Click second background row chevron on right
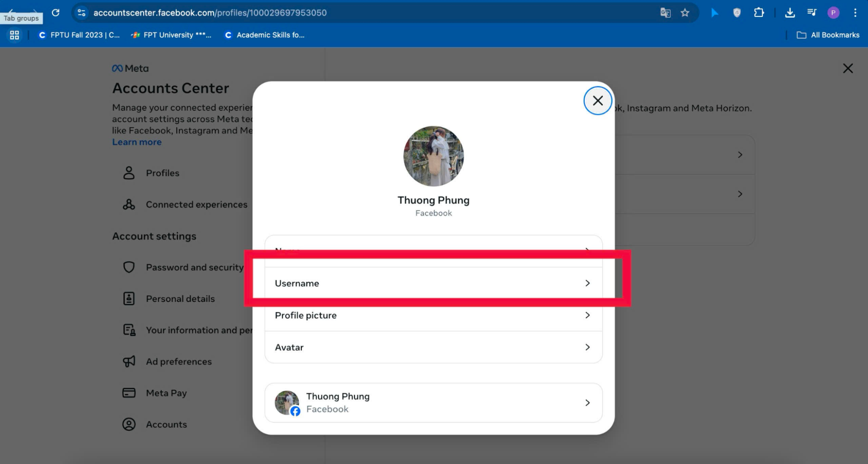Screen dimensions: 868x464 click(740, 194)
